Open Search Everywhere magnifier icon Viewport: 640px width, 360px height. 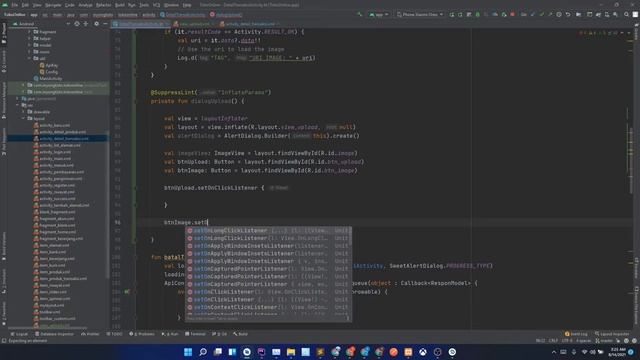pos(626,15)
